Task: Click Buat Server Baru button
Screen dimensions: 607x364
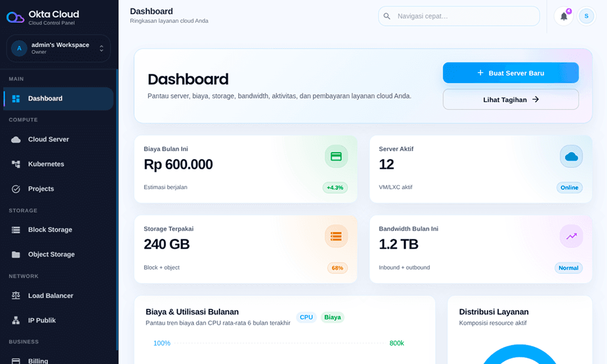Action: click(x=511, y=73)
